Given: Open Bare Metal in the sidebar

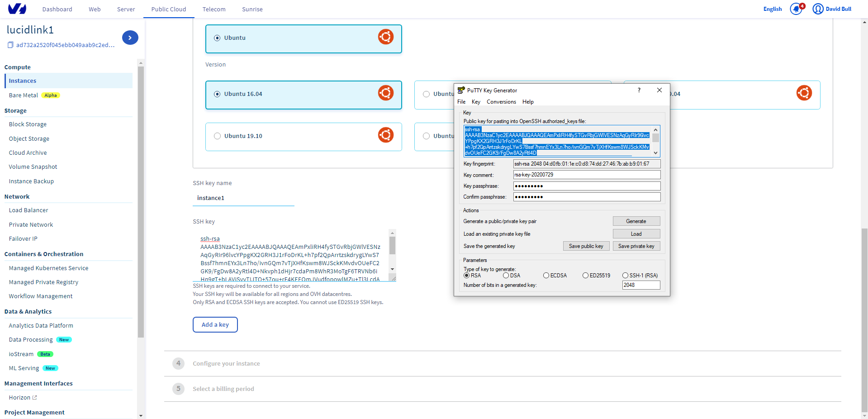Looking at the screenshot, I should pos(24,95).
